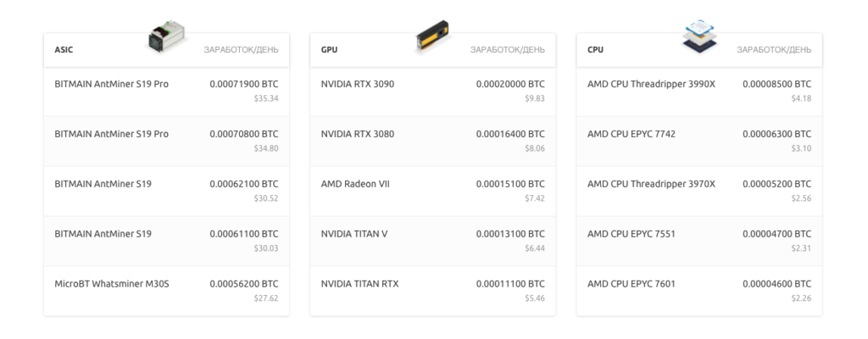Open MicroBT Whatsminer M30S entry

coord(112,284)
